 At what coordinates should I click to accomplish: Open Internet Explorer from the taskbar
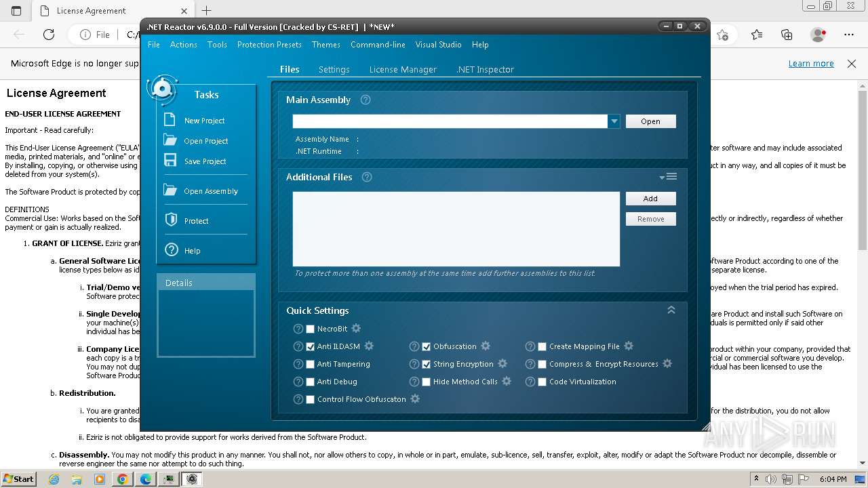pyautogui.click(x=54, y=479)
